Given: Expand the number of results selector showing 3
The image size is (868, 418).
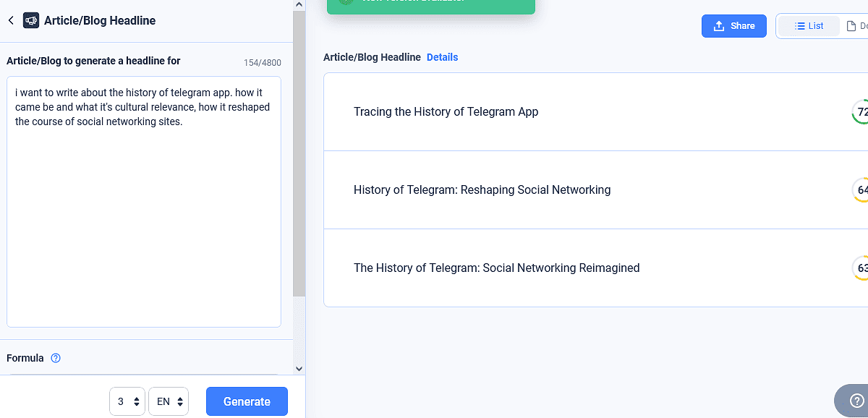Looking at the screenshot, I should 127,401.
